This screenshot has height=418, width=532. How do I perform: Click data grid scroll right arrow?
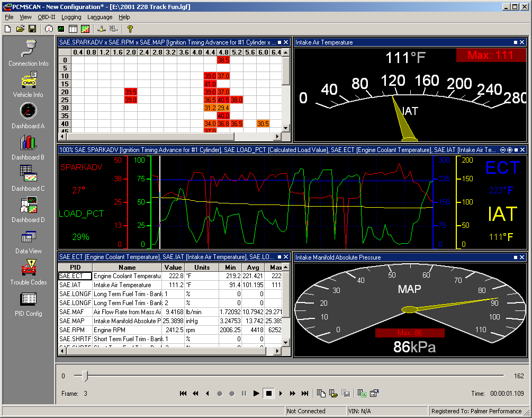(277, 351)
